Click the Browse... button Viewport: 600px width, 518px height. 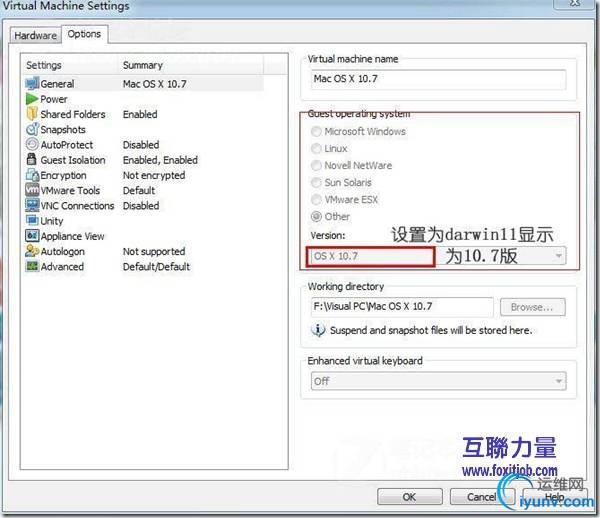click(532, 307)
